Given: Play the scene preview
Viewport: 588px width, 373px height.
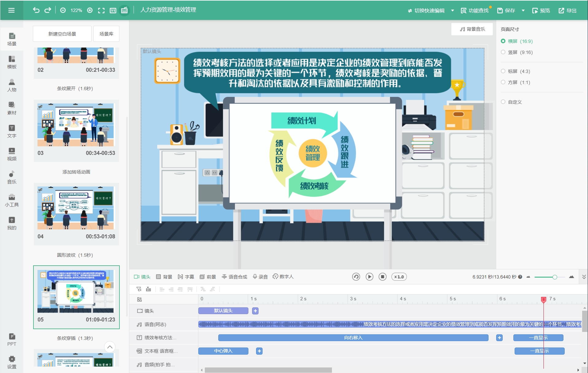Looking at the screenshot, I should tap(369, 277).
